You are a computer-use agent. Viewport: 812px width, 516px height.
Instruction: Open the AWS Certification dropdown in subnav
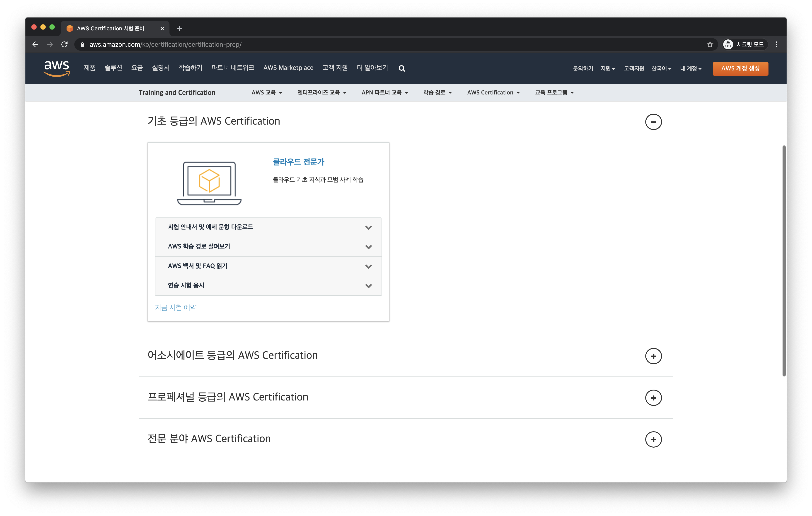(493, 92)
